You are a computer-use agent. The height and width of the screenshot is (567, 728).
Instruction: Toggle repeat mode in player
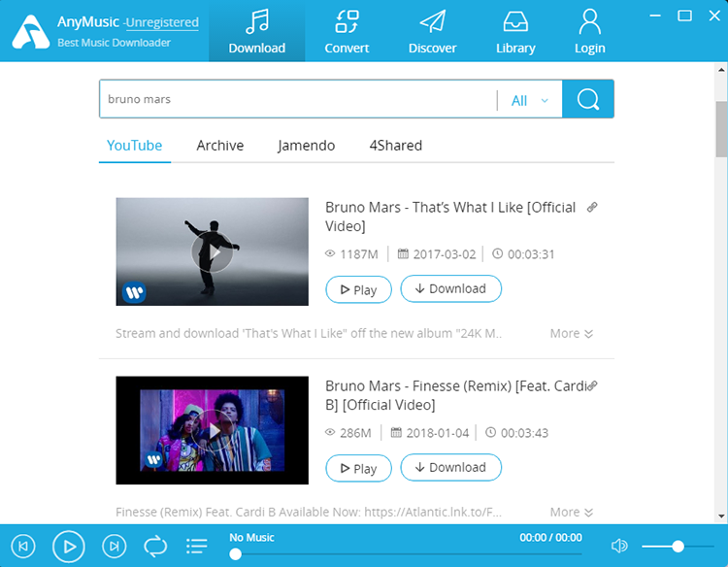(155, 546)
